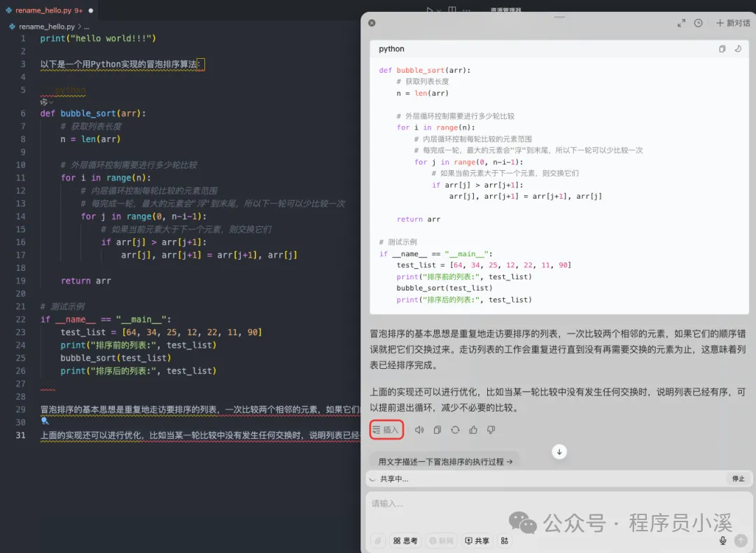
Task: Click the '# 测试示例' comment in the chat code
Action: [398, 242]
